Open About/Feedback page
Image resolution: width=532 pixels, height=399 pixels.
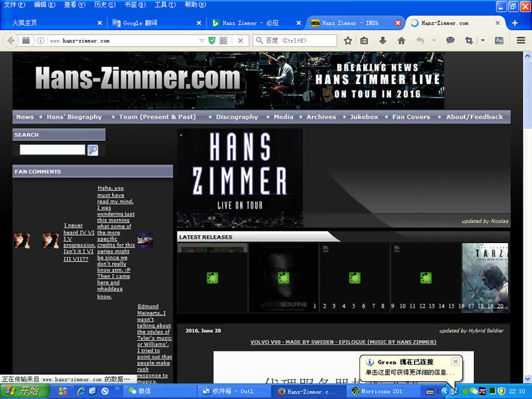(474, 117)
